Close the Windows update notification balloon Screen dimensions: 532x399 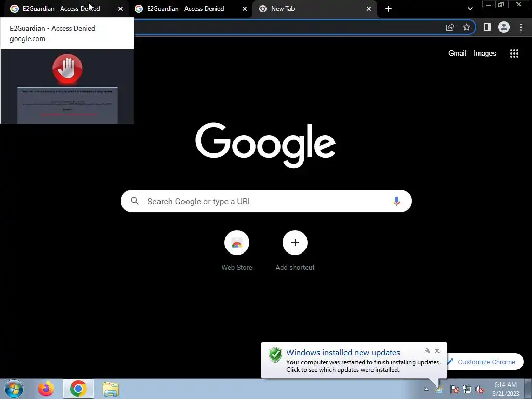point(437,351)
